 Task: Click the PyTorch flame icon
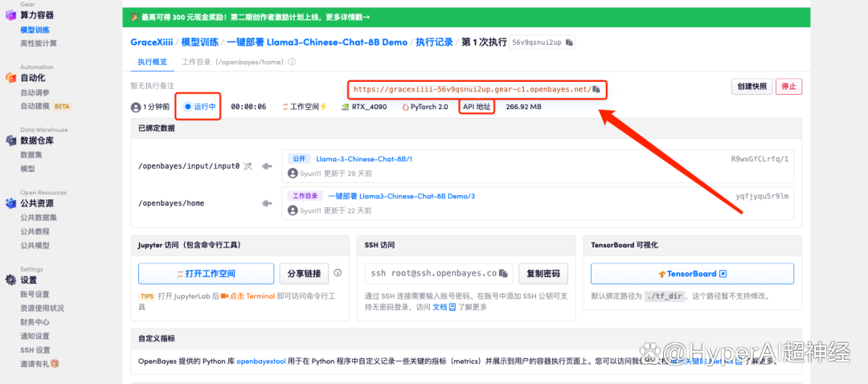click(405, 107)
